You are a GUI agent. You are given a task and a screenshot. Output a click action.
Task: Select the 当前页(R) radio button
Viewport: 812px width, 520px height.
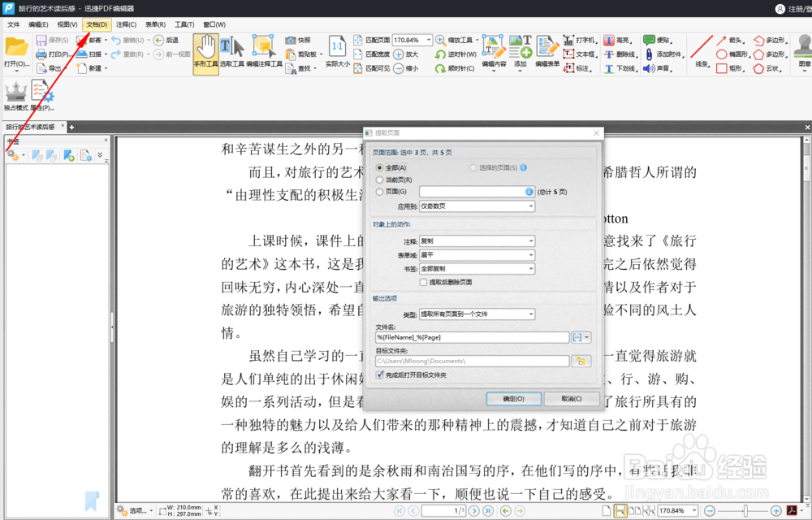(378, 179)
